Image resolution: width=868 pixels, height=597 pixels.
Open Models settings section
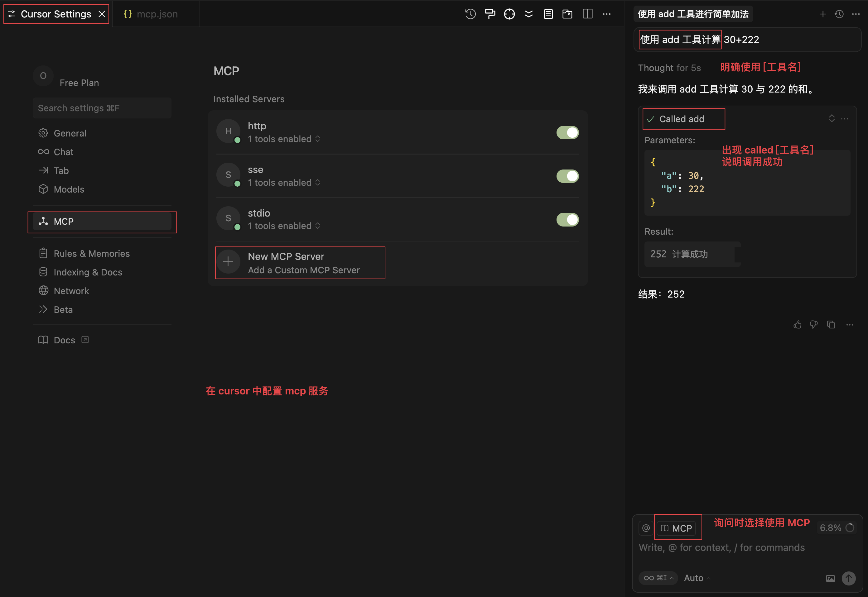coord(102,189)
